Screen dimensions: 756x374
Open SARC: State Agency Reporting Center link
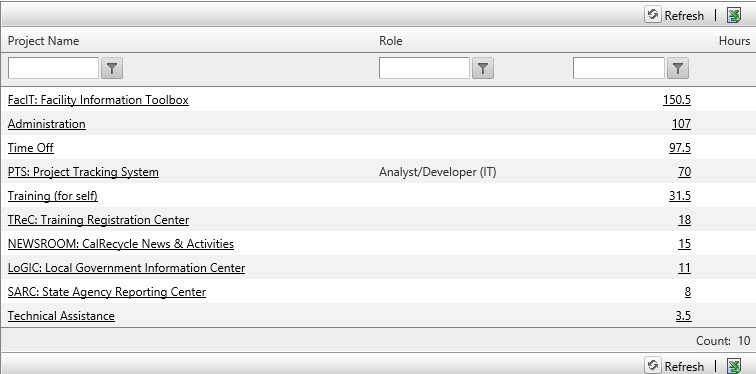[x=107, y=292]
